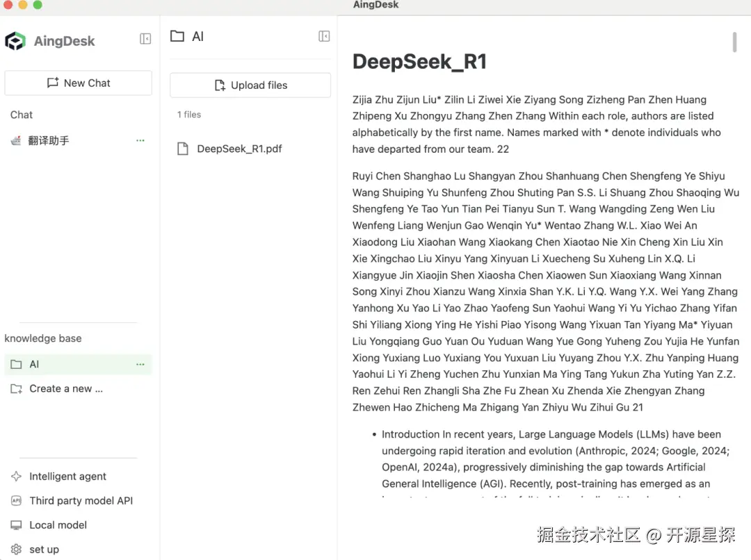Click the '1 files' count label

click(x=189, y=115)
